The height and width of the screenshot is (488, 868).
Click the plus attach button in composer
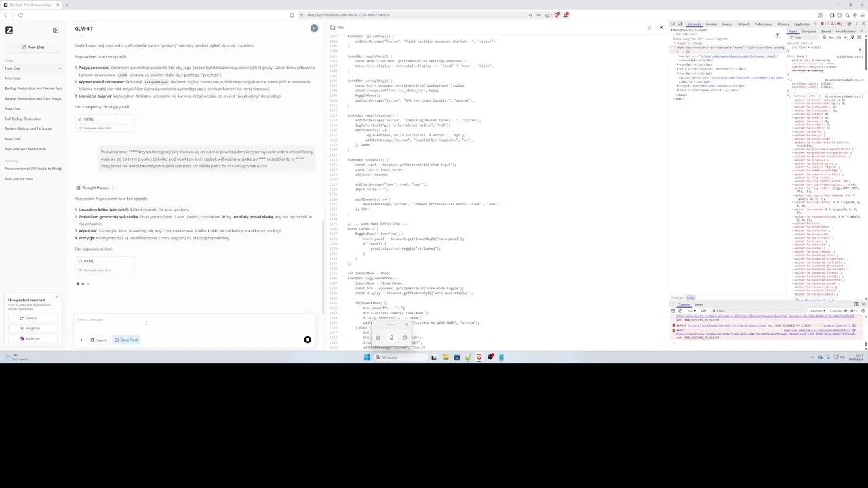(x=81, y=340)
